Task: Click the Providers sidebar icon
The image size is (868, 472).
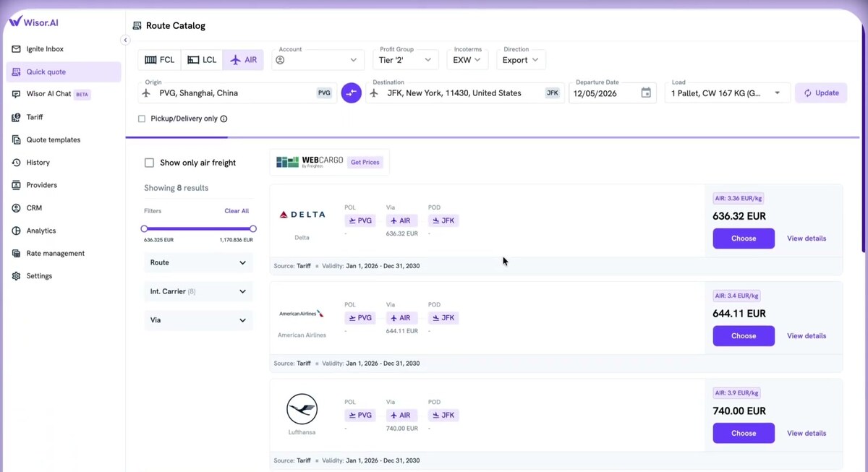Action: (x=17, y=185)
